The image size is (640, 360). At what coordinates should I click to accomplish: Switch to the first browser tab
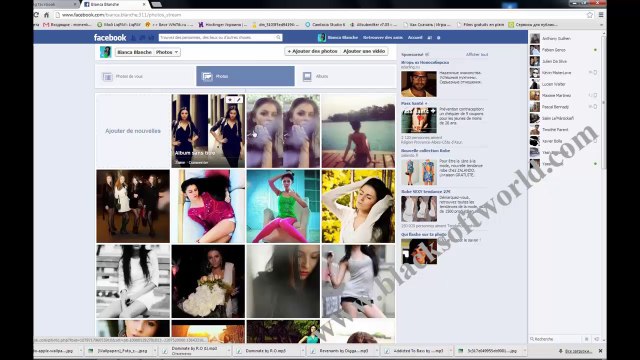pos(56,4)
